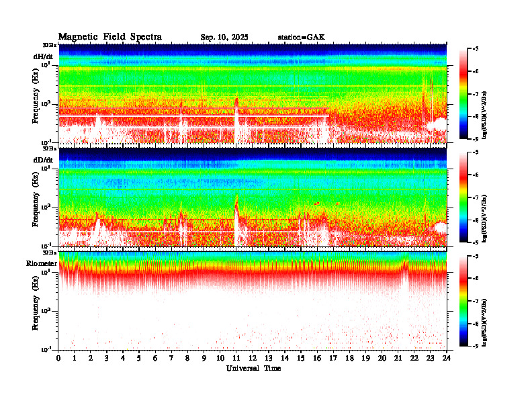This screenshot has height=411, width=532.
Task: Click the dD/dt spectrogram plot area
Action: (x=253, y=197)
